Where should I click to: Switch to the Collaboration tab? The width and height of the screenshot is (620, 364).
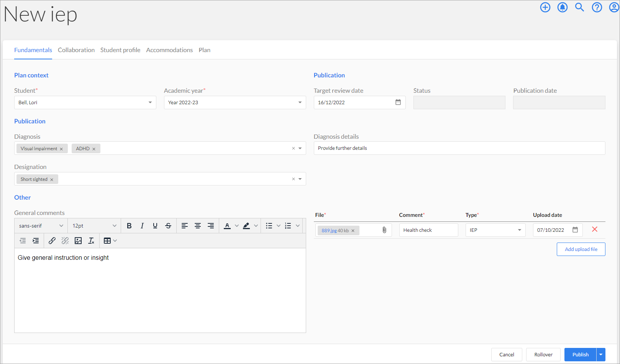pyautogui.click(x=76, y=50)
